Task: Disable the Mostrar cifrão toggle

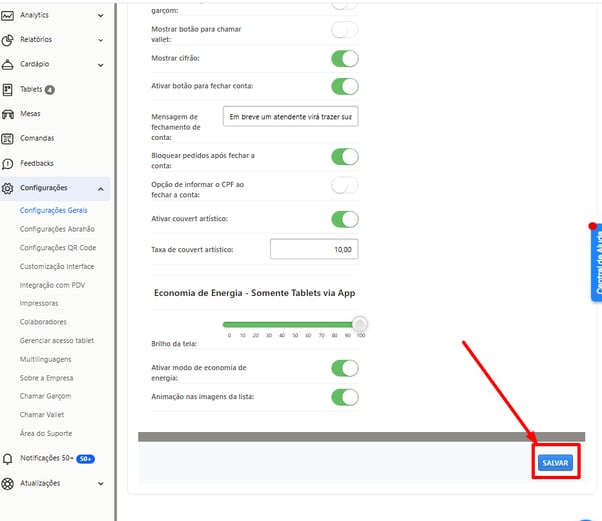Action: (x=344, y=58)
